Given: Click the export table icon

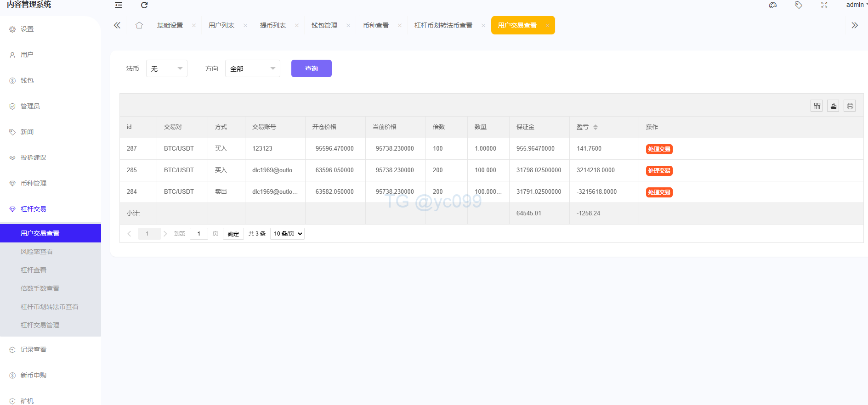Looking at the screenshot, I should (x=833, y=106).
